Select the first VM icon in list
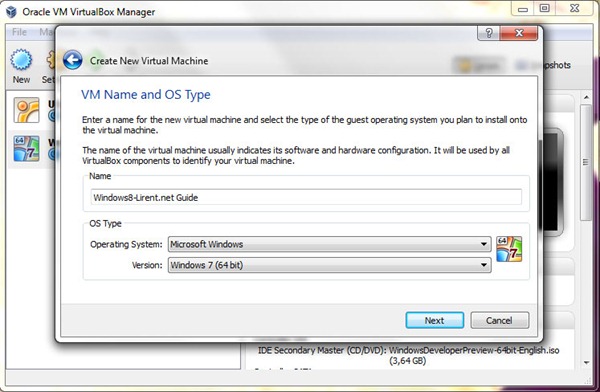The height and width of the screenshot is (392, 600). tap(26, 110)
